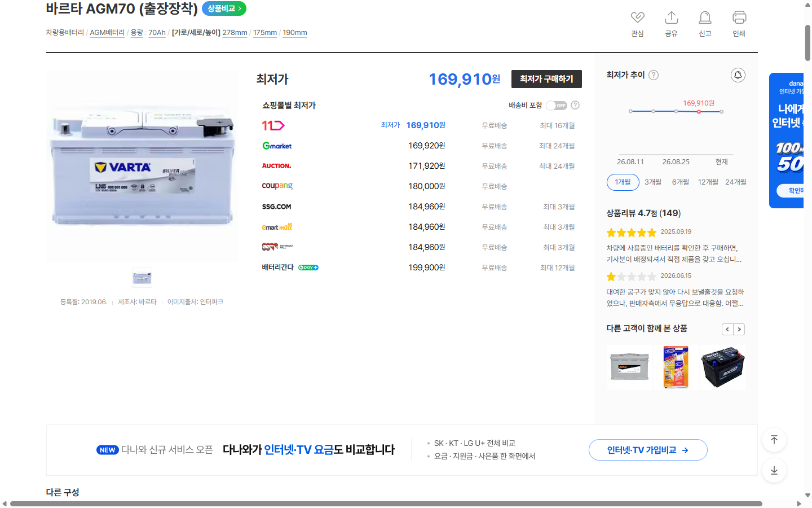Screen dimensions: 812x508
Task: Click the 70Ah capacity spec link
Action: [157, 33]
